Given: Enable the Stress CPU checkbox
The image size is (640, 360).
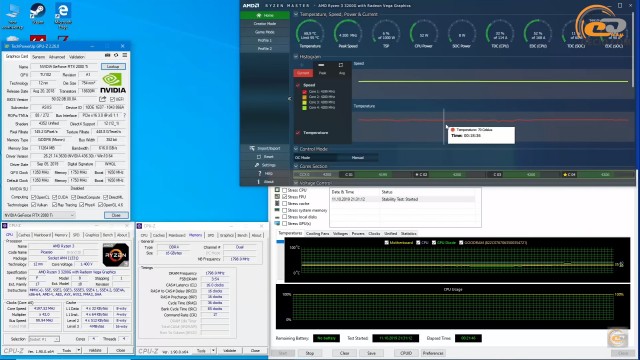Looking at the screenshot, I should click(x=284, y=190).
